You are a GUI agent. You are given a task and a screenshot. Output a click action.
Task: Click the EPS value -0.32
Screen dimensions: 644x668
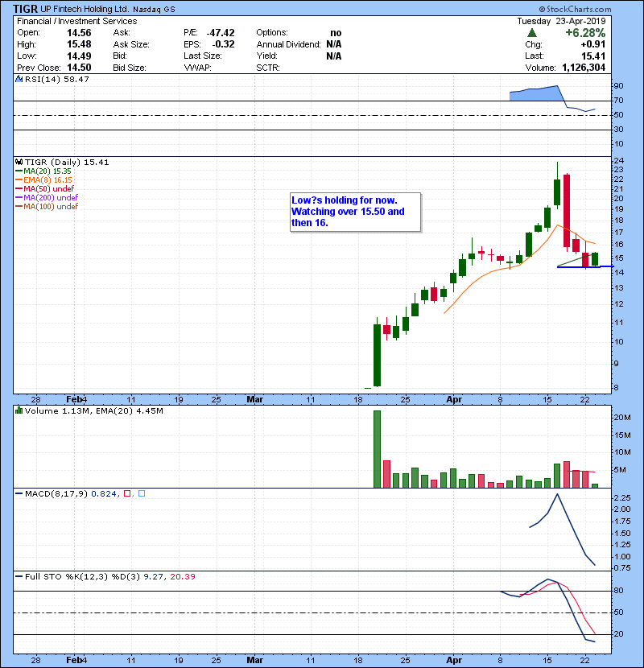click(223, 44)
